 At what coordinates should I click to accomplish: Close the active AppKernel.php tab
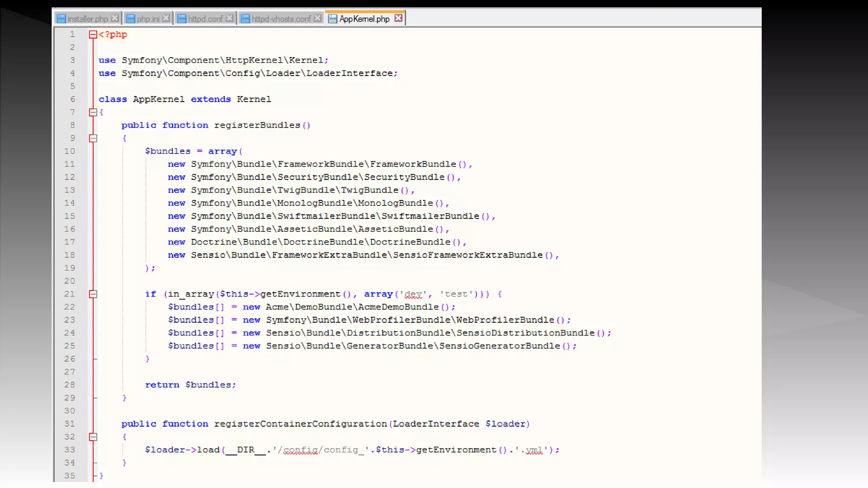pyautogui.click(x=398, y=18)
